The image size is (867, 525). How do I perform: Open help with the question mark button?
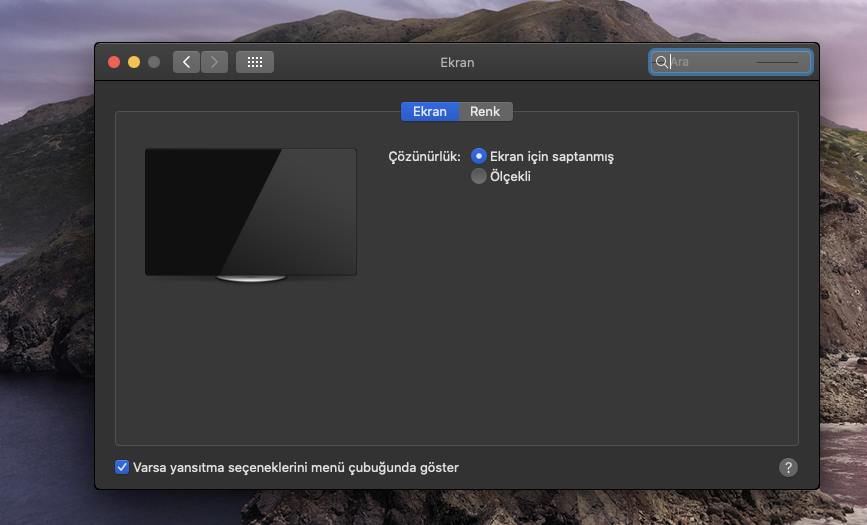click(788, 467)
